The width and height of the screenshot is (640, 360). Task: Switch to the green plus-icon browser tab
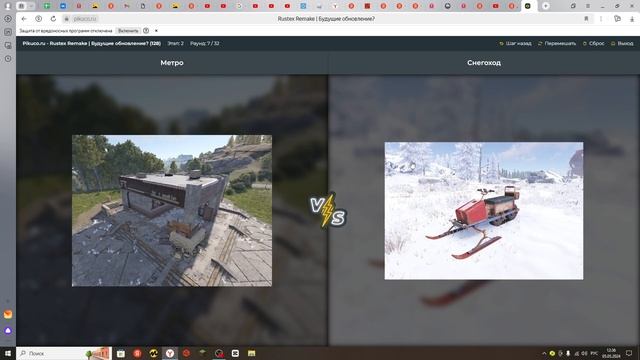(x=47, y=6)
